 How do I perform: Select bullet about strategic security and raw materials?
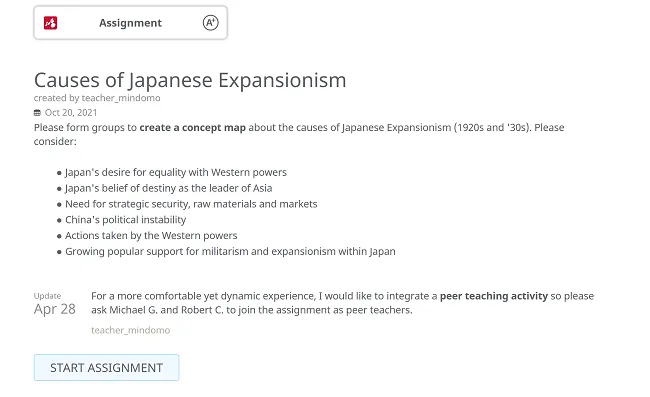191,204
